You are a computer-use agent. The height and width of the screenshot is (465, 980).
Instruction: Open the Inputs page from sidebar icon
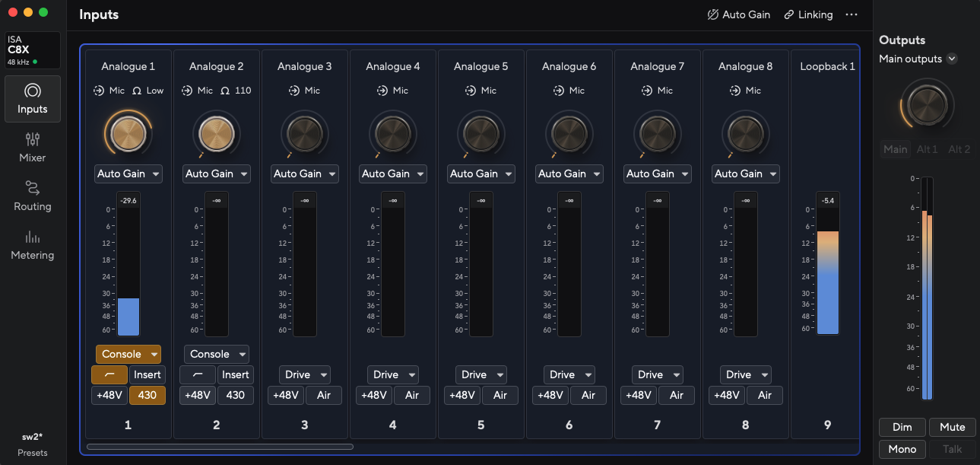[x=33, y=99]
